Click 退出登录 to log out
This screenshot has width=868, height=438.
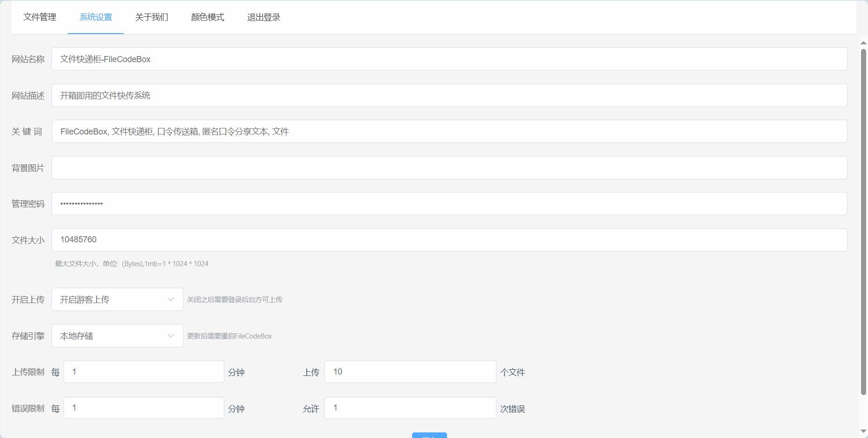(x=264, y=17)
